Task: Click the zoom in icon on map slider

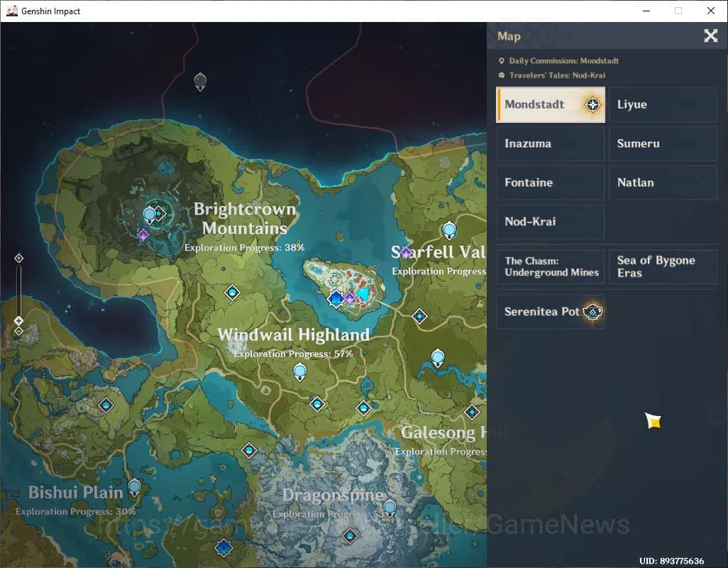Action: [x=19, y=258]
